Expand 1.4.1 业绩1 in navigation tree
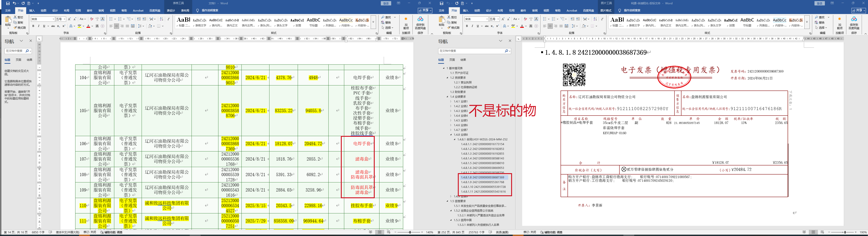 (451, 101)
